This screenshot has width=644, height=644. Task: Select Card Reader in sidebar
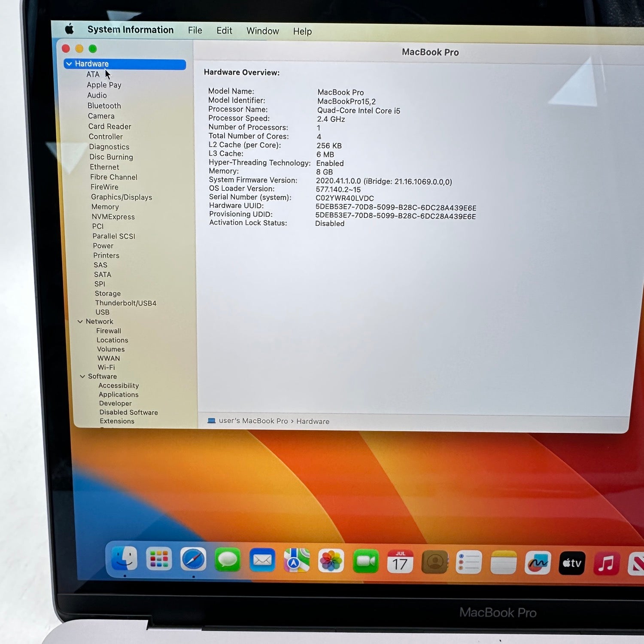(x=109, y=126)
